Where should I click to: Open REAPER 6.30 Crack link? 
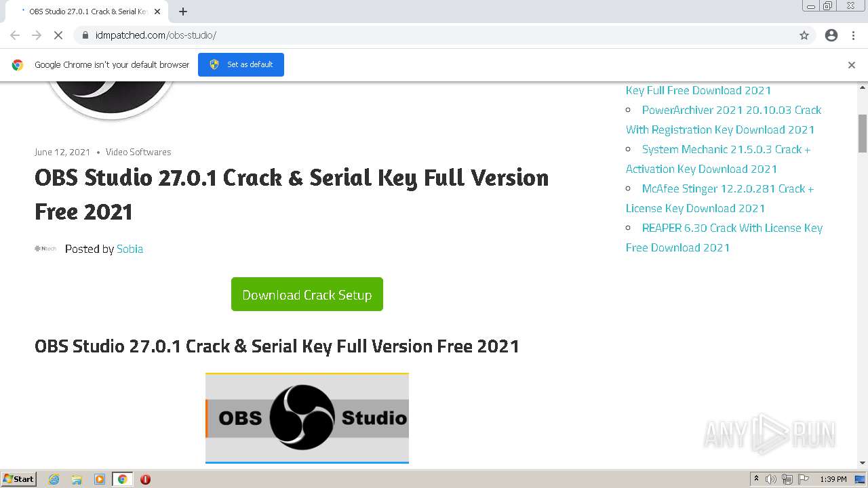click(724, 237)
